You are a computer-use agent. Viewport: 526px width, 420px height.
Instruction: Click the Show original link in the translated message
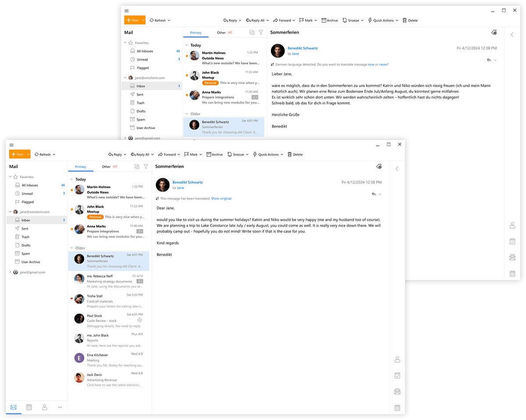tap(221, 198)
